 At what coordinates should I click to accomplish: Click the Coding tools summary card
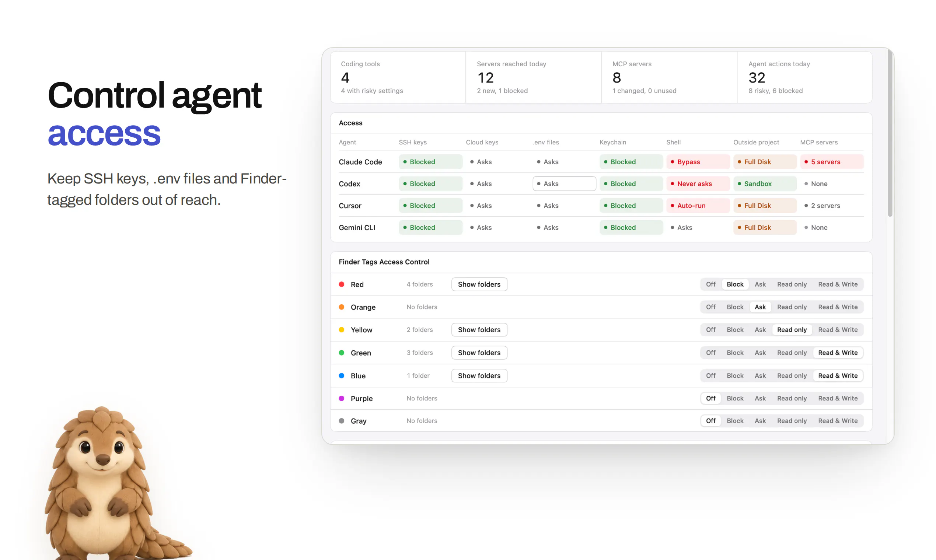pyautogui.click(x=398, y=77)
